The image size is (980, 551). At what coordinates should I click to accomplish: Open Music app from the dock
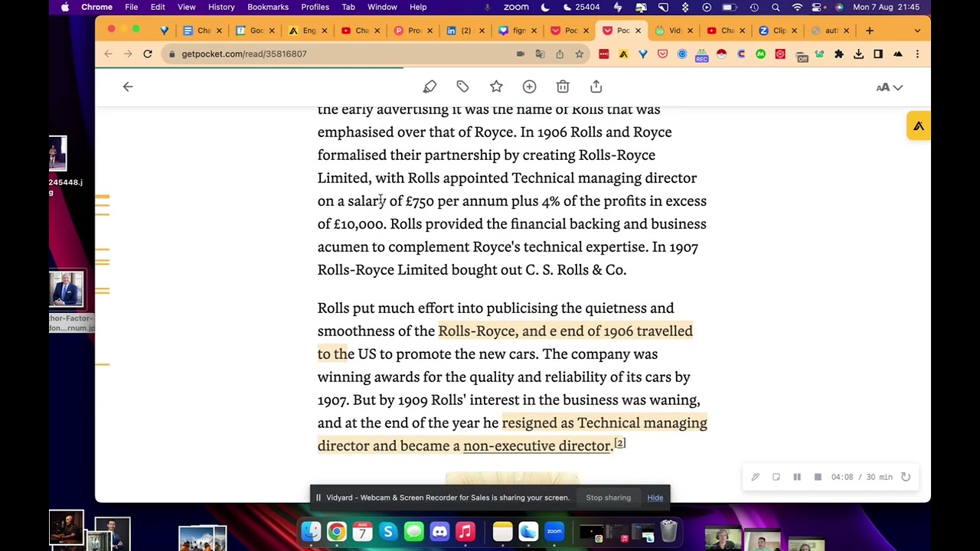pos(465,531)
